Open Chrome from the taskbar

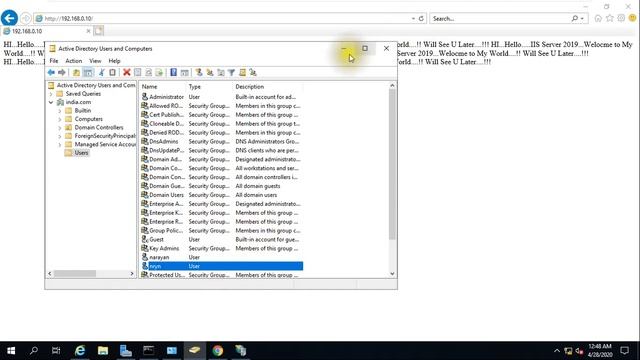(218, 351)
